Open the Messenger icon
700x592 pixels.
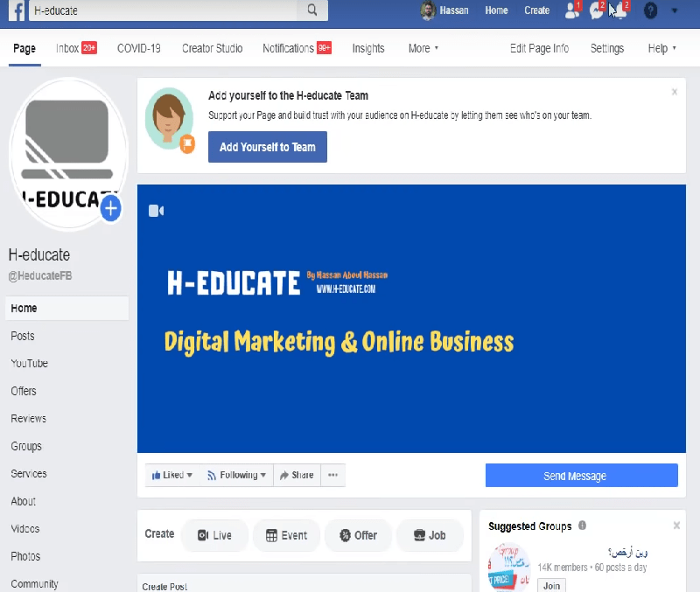tap(597, 10)
